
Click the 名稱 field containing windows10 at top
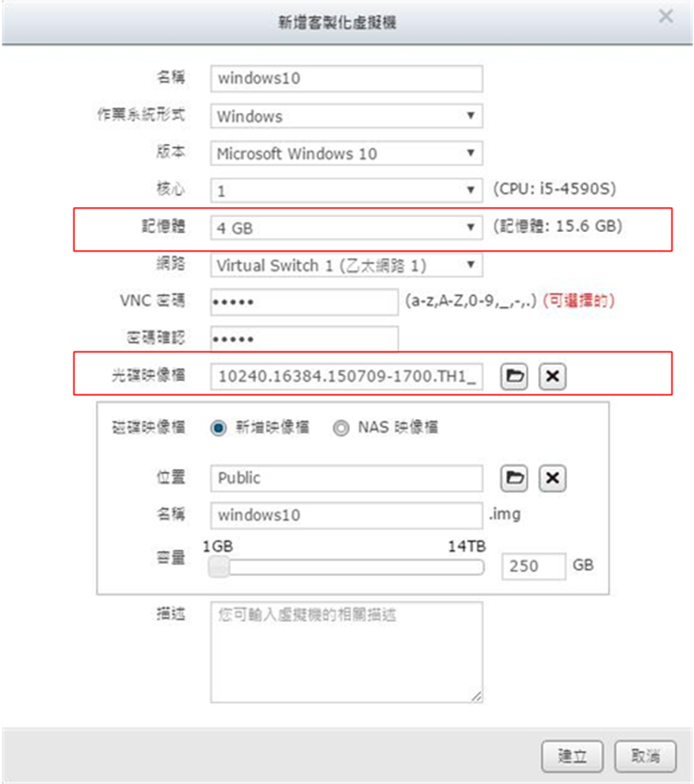[346, 78]
